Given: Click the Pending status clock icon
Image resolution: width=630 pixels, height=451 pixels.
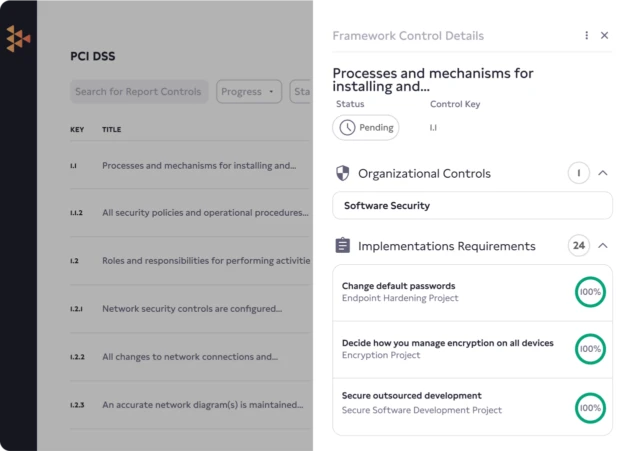Looking at the screenshot, I should click(x=347, y=128).
